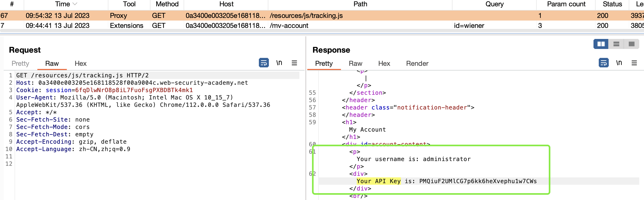Click the 'My Account' heading text in the response
This screenshot has height=200, width=644.
point(367,129)
